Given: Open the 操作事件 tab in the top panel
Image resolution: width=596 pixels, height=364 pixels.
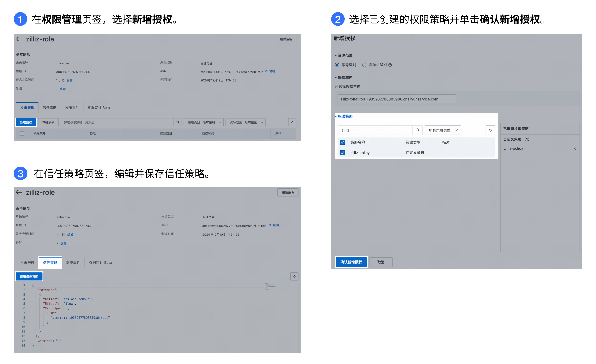Looking at the screenshot, I should click(72, 108).
